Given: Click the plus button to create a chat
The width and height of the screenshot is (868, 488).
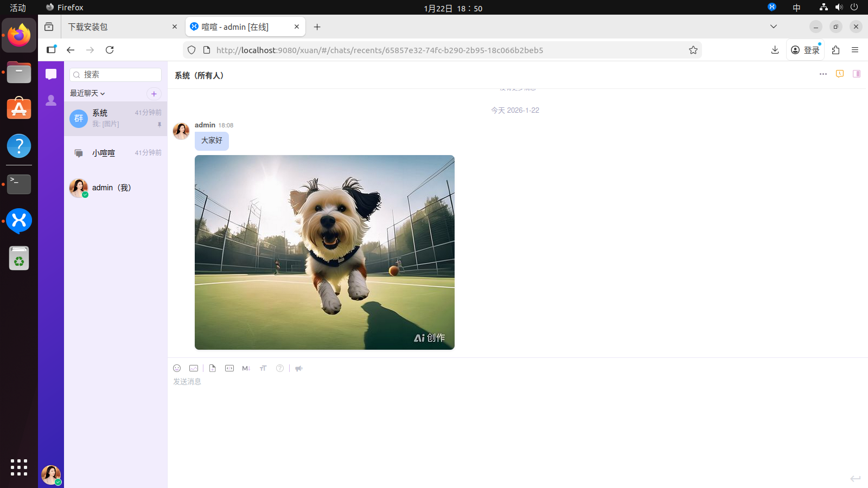Looking at the screenshot, I should click(154, 94).
